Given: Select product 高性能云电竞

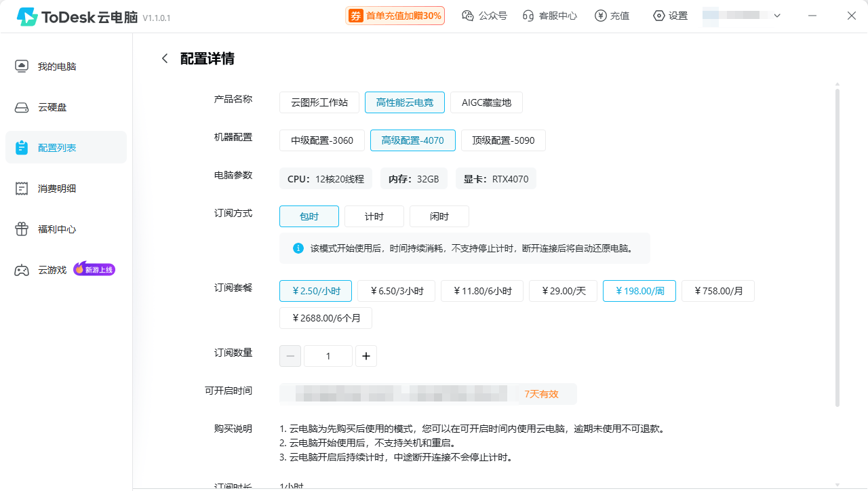Looking at the screenshot, I should coord(405,102).
